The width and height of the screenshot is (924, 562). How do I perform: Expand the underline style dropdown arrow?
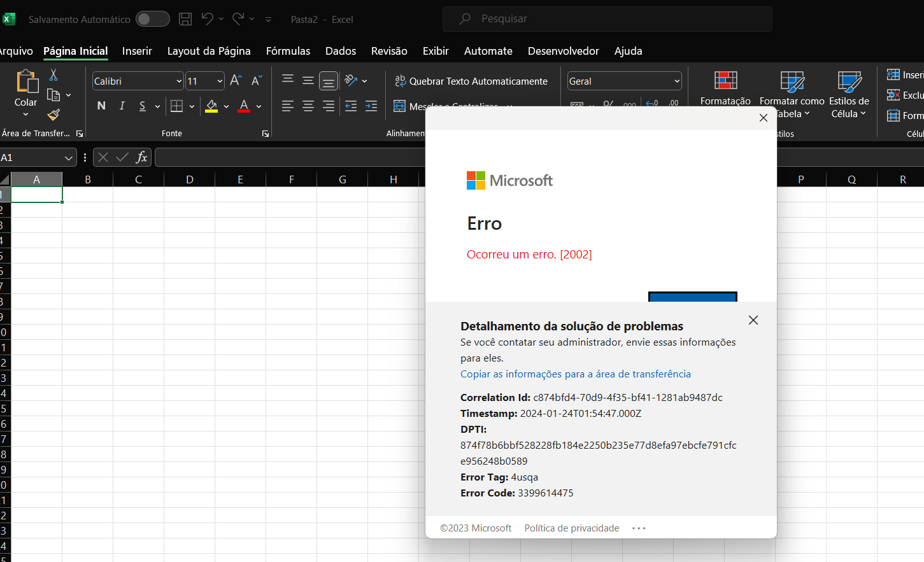click(157, 106)
